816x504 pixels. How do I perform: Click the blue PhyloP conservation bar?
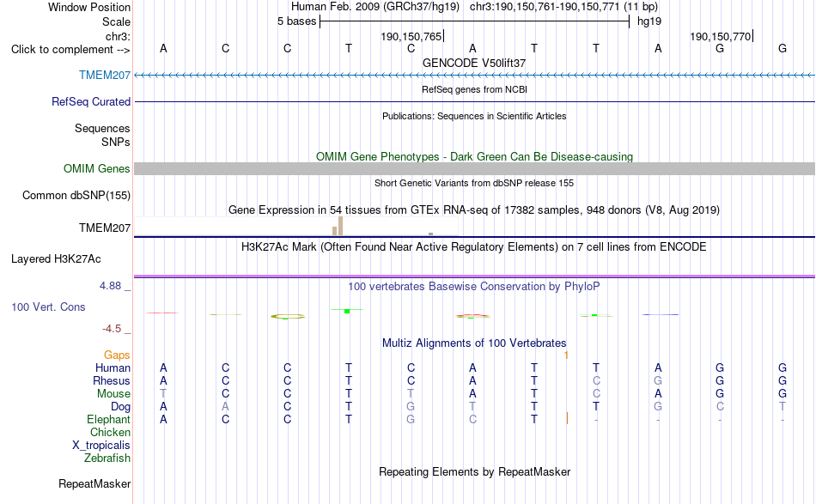coord(661,314)
